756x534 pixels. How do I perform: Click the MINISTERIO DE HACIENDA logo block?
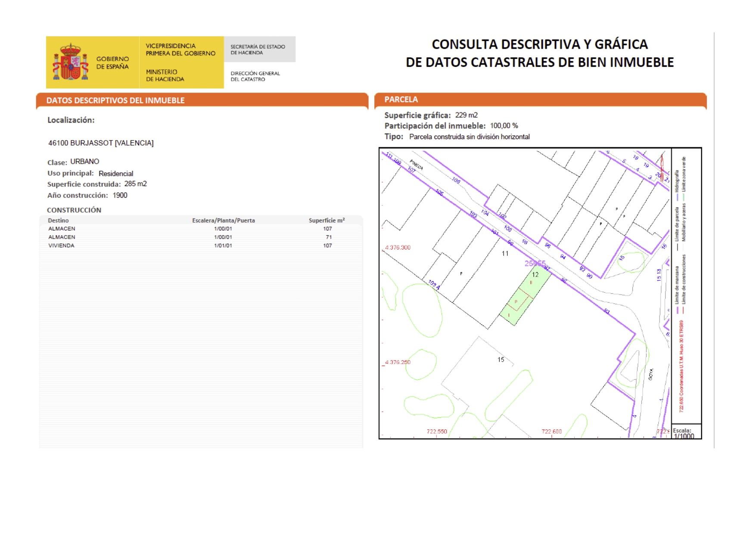pos(165,75)
